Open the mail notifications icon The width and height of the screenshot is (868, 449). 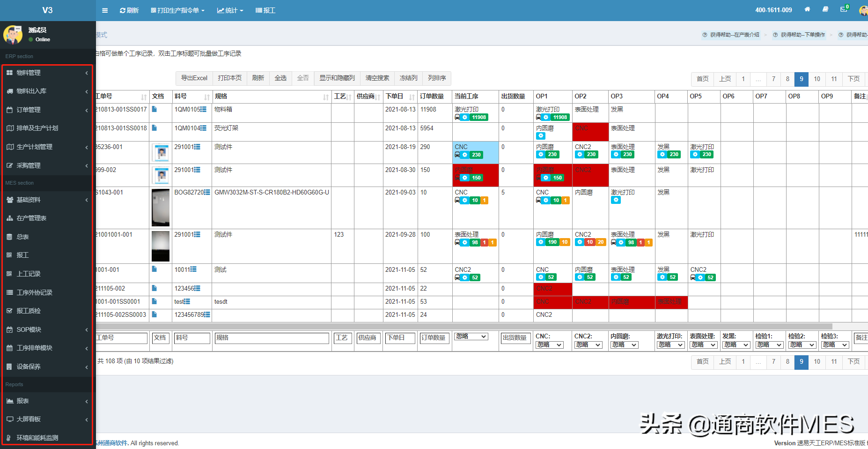point(844,9)
